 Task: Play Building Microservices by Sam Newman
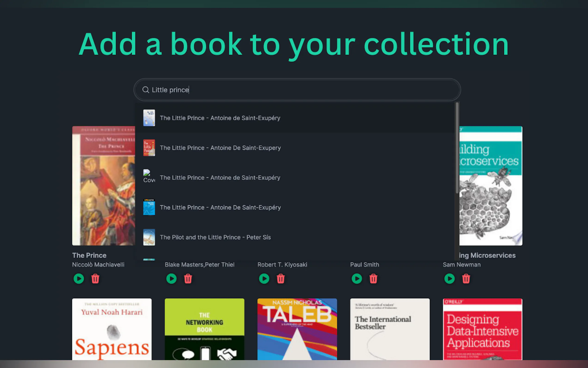click(x=449, y=279)
